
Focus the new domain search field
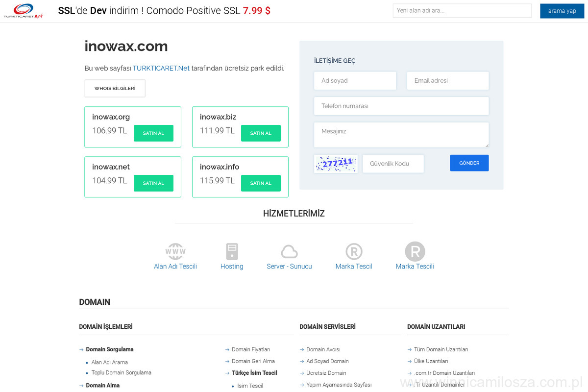pos(462,11)
